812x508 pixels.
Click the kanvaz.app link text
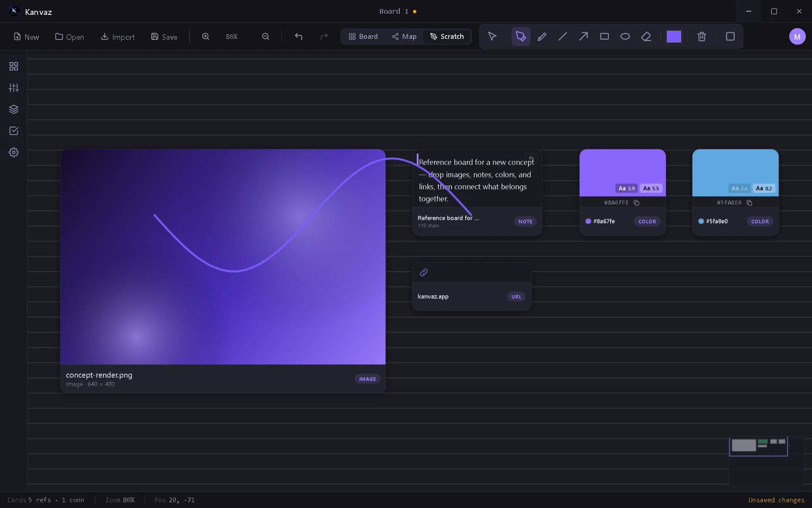click(x=433, y=297)
